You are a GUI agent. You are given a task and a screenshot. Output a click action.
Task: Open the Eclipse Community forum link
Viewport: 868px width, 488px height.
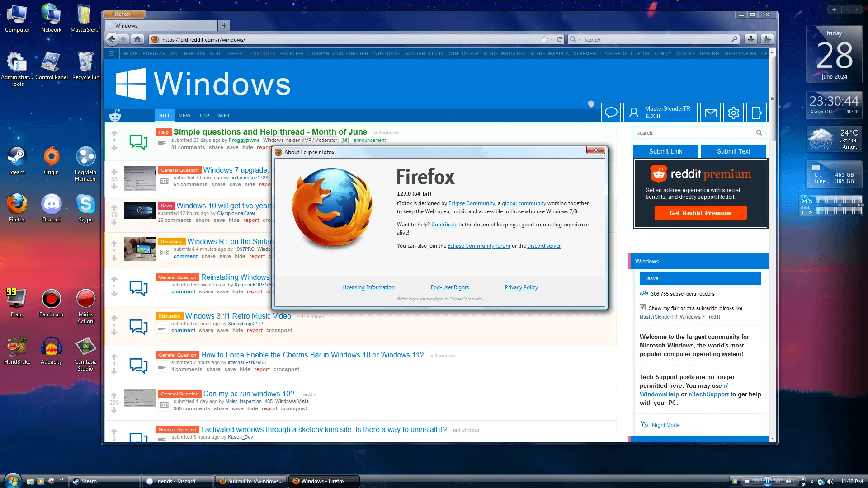tap(479, 246)
